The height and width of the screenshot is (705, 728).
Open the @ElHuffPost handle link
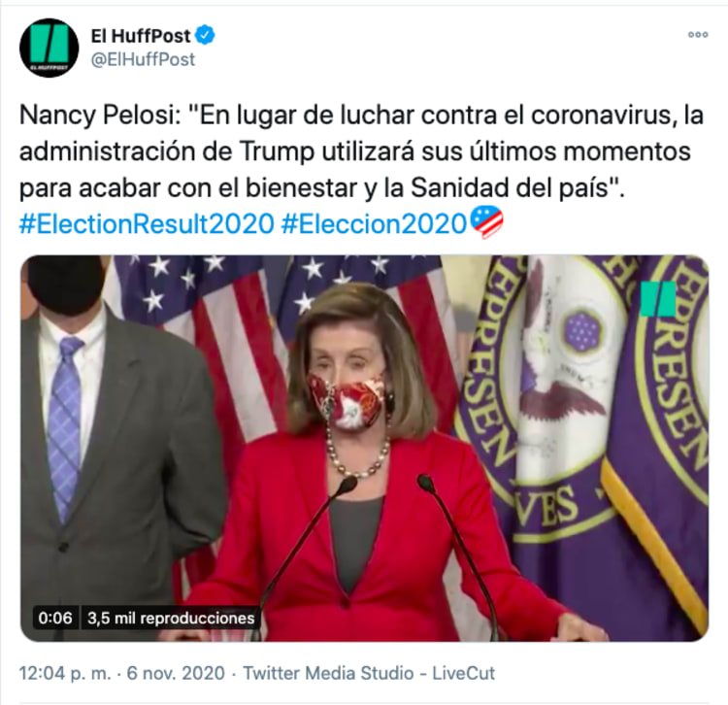pos(143,59)
